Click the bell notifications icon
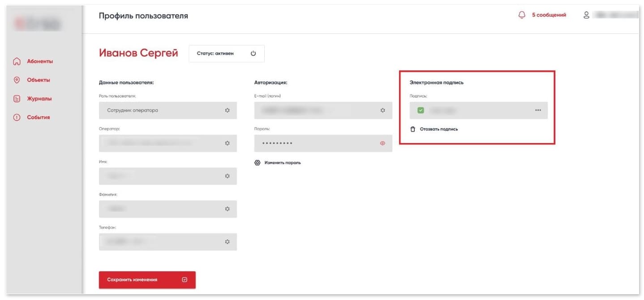The height and width of the screenshot is (300, 644). click(x=521, y=15)
